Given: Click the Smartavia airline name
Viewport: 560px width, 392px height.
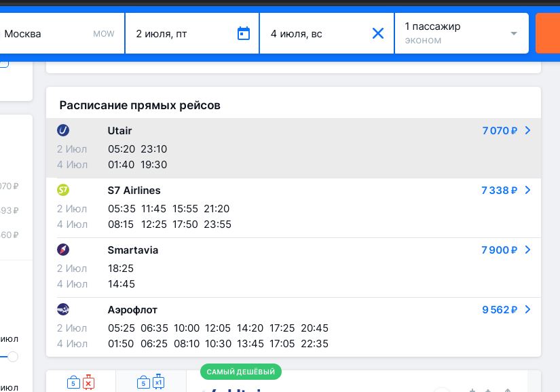Looking at the screenshot, I should (133, 250).
